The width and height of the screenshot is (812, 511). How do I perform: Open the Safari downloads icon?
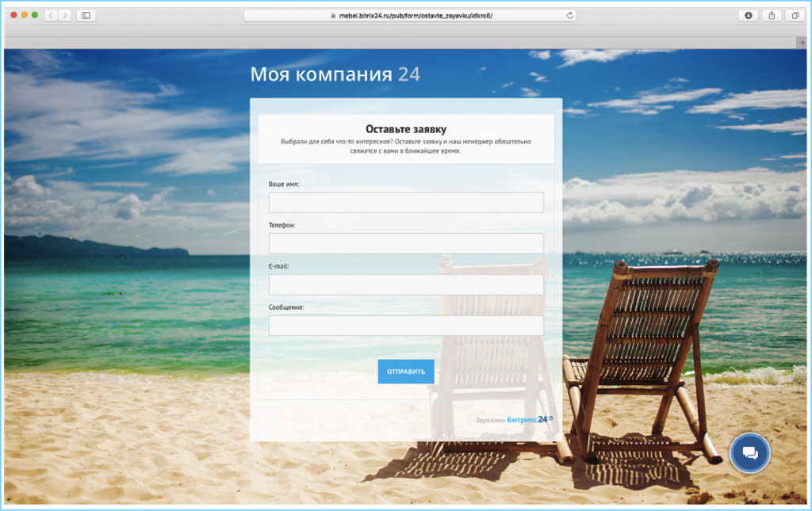(748, 15)
